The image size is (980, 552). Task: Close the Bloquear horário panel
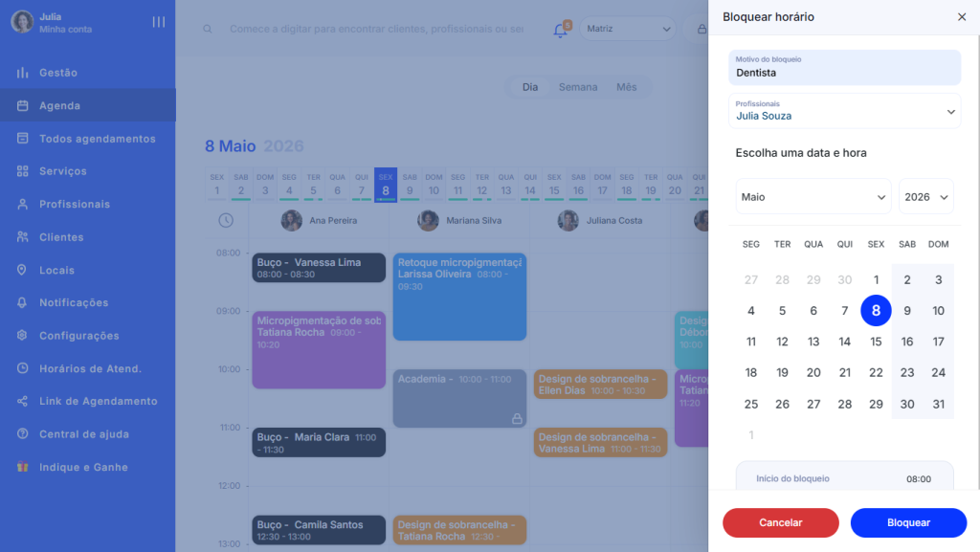click(x=961, y=17)
